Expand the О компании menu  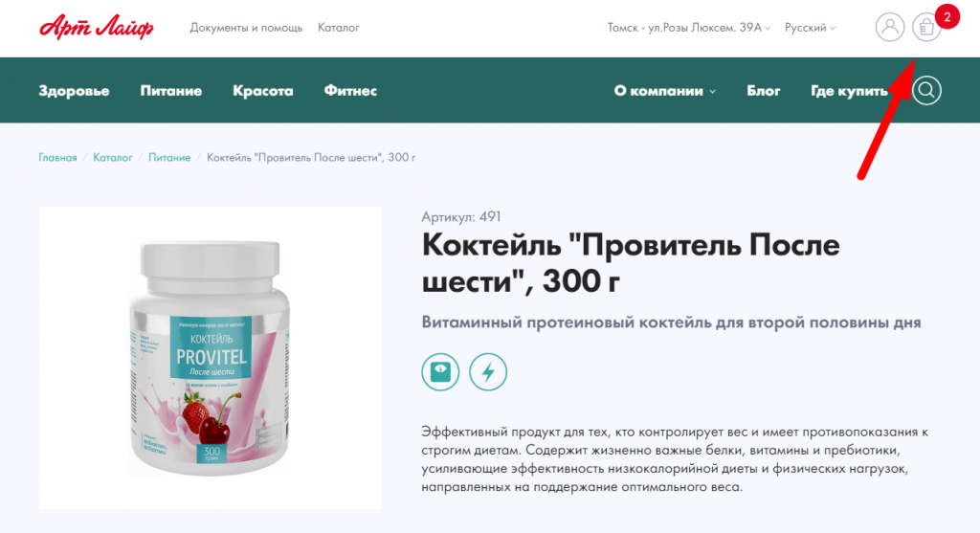point(664,91)
